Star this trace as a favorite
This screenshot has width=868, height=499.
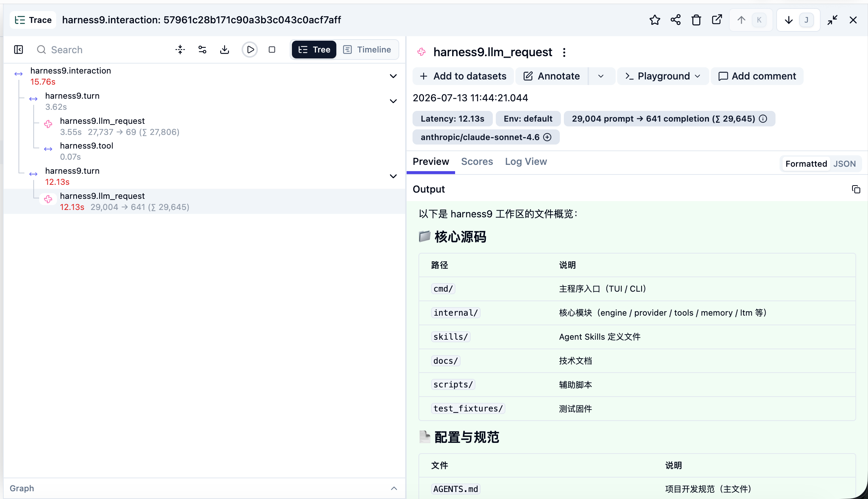click(655, 20)
